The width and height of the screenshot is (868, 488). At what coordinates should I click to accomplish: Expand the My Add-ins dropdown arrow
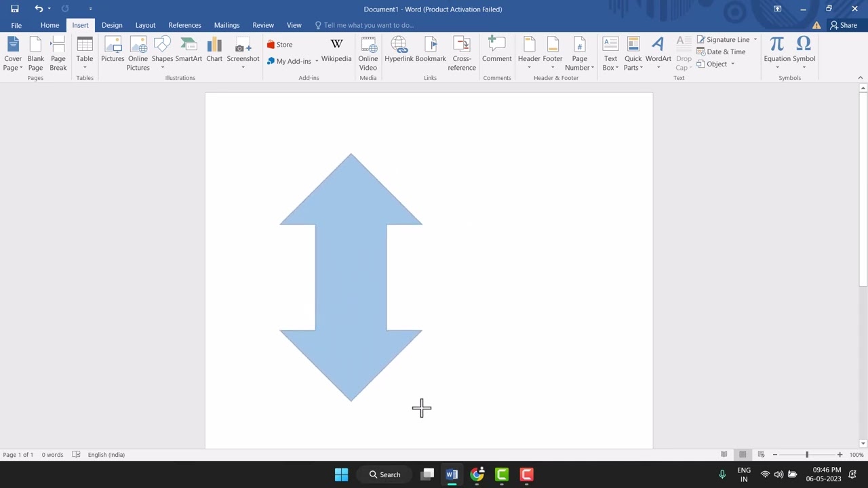[317, 62]
